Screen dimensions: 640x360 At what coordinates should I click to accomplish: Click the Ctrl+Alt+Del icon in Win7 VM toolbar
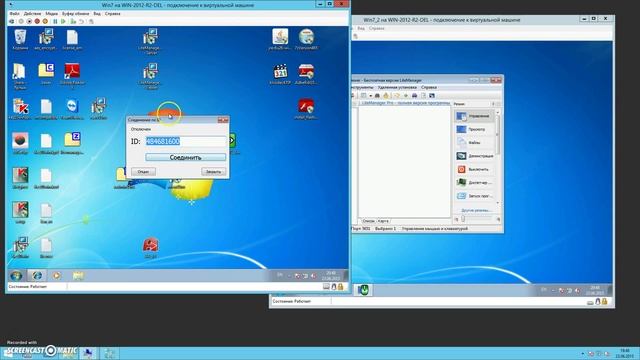(12, 21)
